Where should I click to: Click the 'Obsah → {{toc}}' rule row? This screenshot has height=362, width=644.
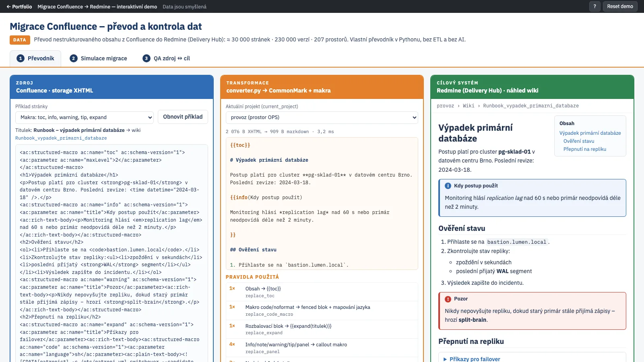coord(322,292)
